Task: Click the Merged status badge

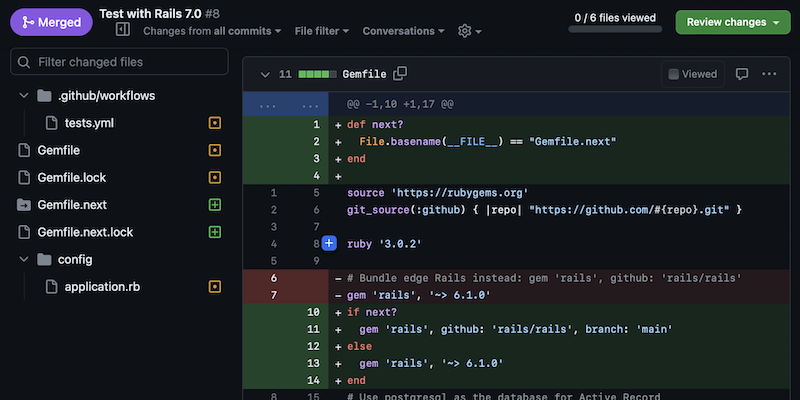Action: click(51, 22)
